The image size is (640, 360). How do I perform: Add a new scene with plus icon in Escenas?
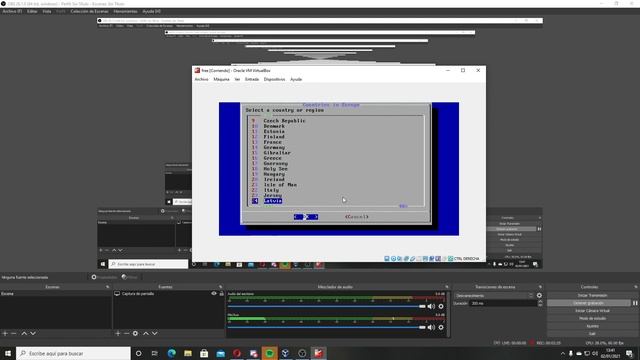point(5,333)
